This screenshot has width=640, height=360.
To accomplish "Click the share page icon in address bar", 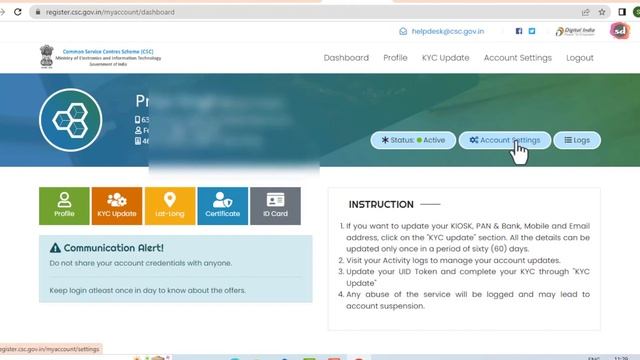I will (x=586, y=12).
